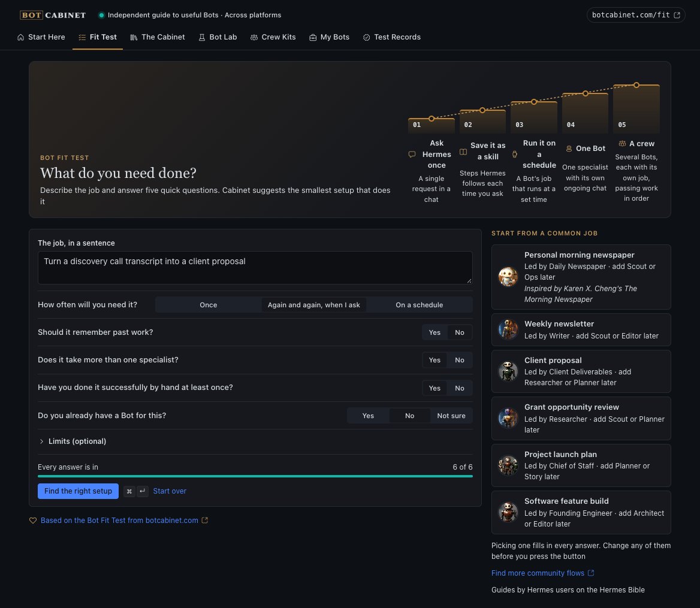The image size is (700, 608).
Task: Click the books icon beside The Cabinet
Action: point(134,38)
